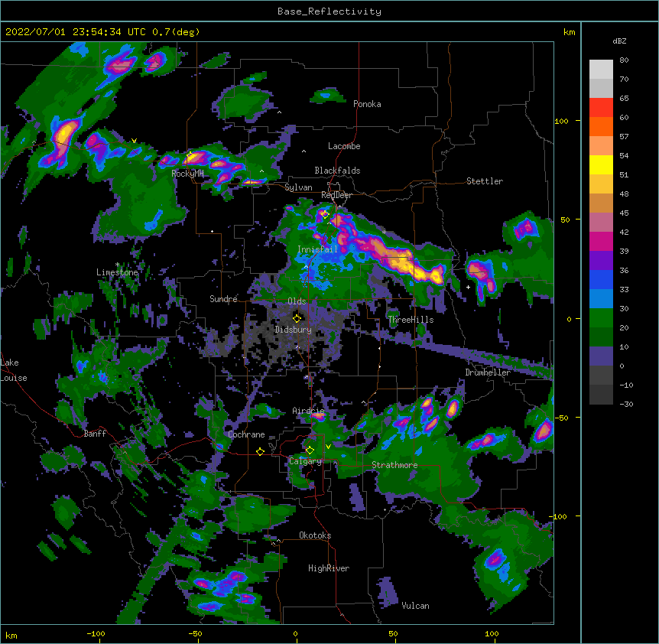659x644 pixels.
Task: Click the Sundre town label
Action: 223,299
